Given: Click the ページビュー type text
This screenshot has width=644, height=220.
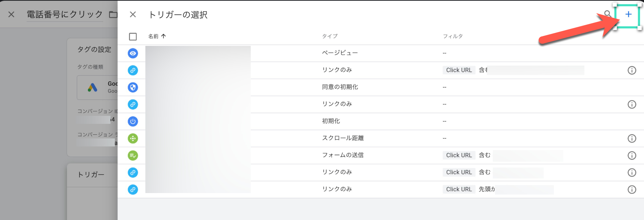Looking at the screenshot, I should (340, 53).
